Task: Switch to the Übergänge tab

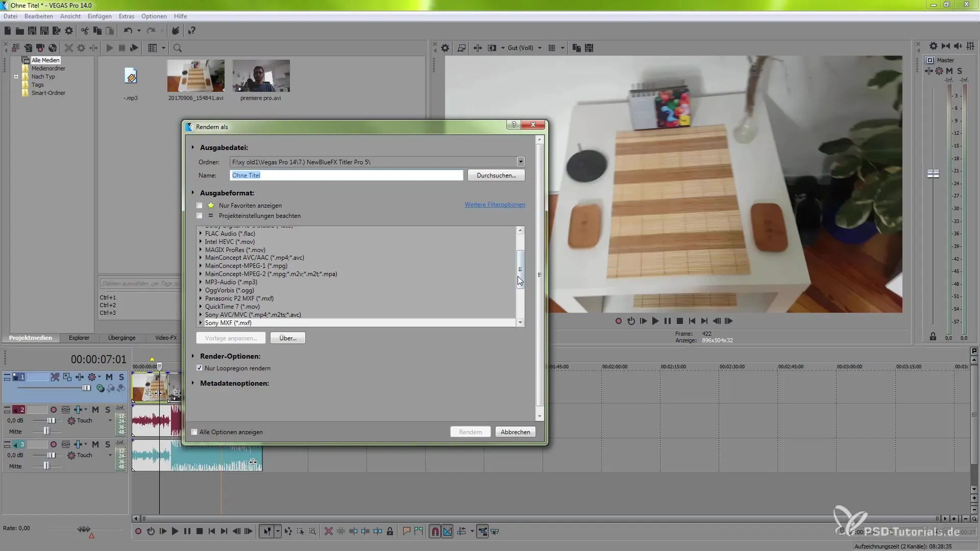Action: point(121,338)
